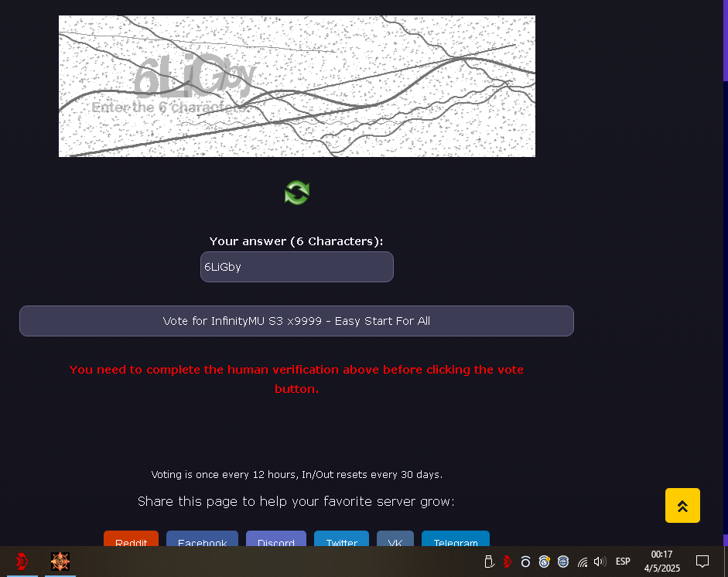This screenshot has height=577, width=728.
Task: Open the clock showing 00:17 4/5/2025
Action: (661, 562)
